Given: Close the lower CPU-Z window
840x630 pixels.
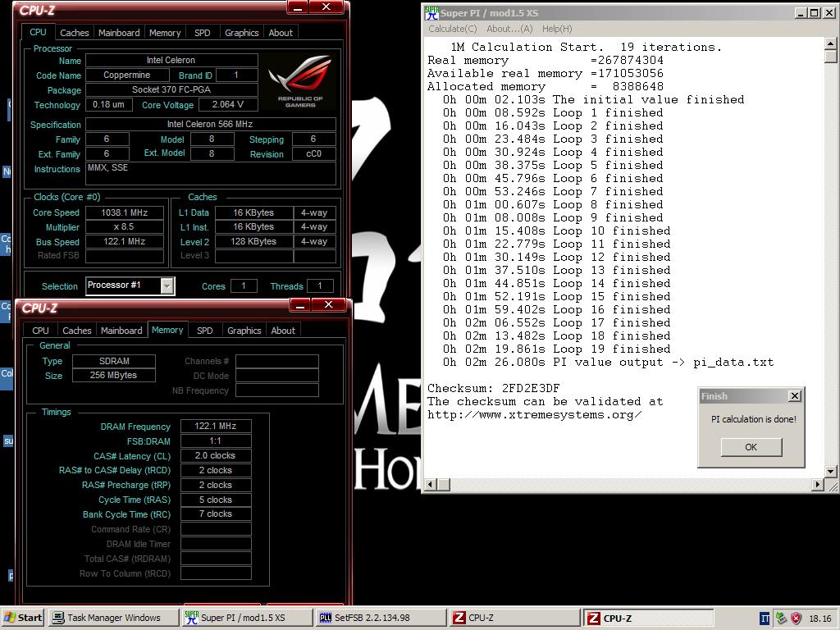Looking at the screenshot, I should point(329,305).
